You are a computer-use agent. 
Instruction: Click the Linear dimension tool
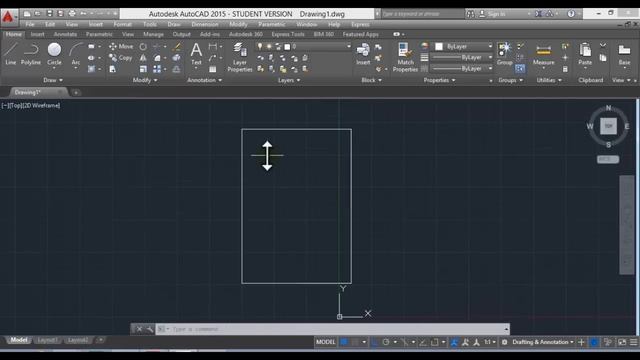pyautogui.click(x=213, y=47)
